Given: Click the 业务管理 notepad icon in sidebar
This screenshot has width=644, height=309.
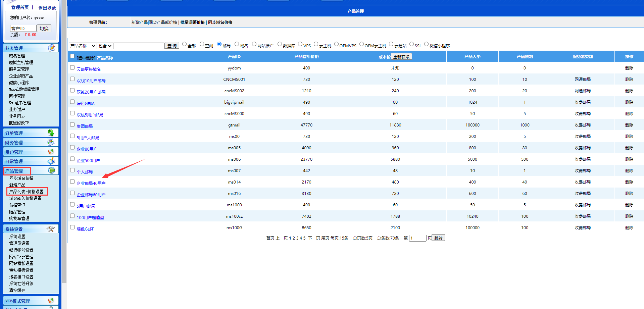Looking at the screenshot, I should (51, 48).
